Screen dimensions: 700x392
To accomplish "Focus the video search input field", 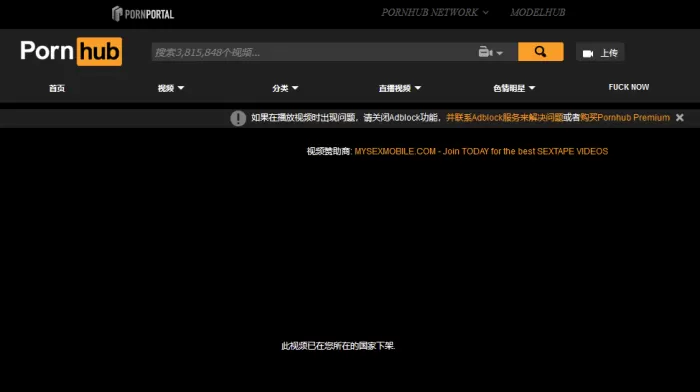I will pyautogui.click(x=313, y=52).
